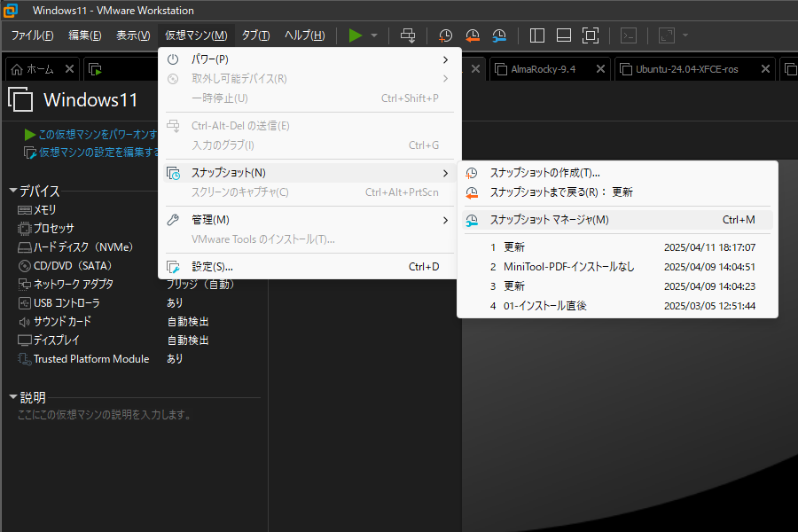
Task: Collapse the デバイス section
Action: [13, 191]
